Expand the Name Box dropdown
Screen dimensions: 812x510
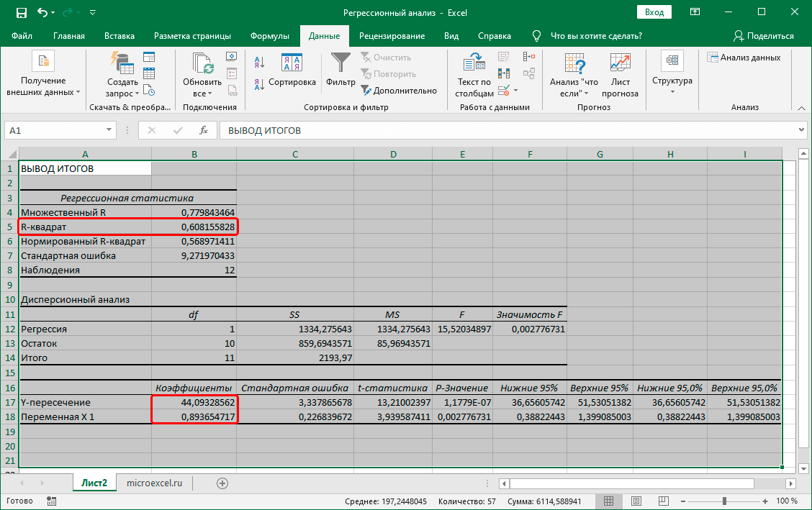(110, 130)
